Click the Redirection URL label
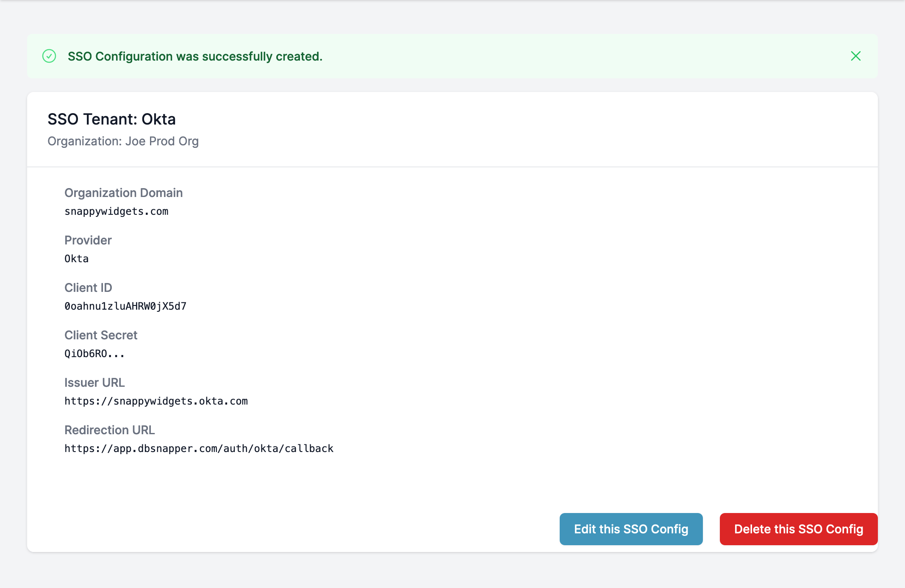The width and height of the screenshot is (905, 588). 110,430
